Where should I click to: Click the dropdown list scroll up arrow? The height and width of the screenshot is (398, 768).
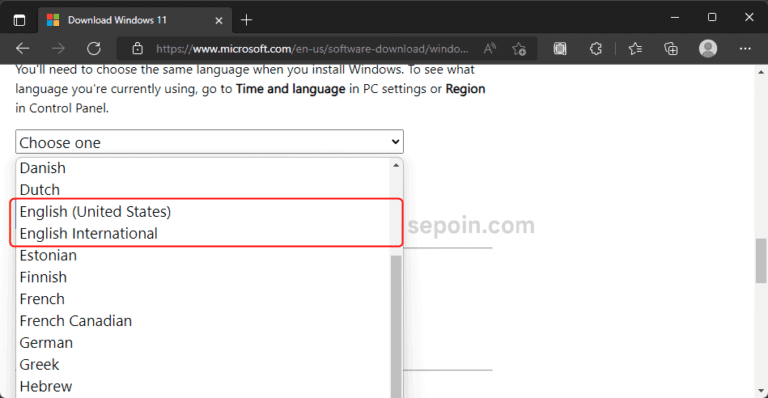tap(396, 165)
